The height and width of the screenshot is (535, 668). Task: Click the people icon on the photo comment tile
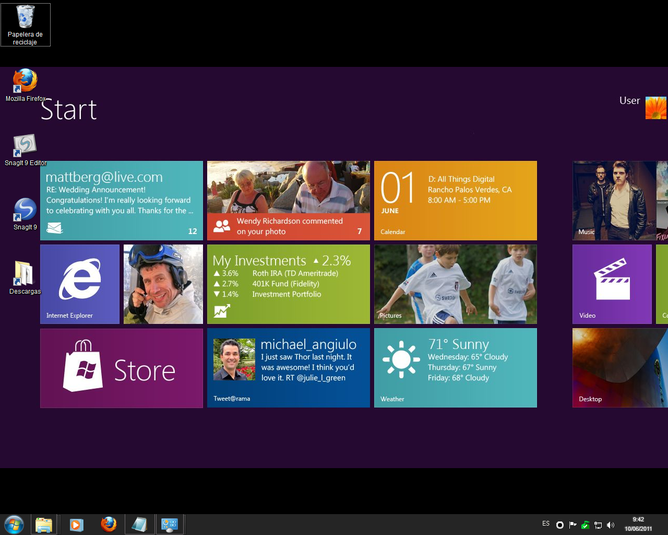point(222,226)
